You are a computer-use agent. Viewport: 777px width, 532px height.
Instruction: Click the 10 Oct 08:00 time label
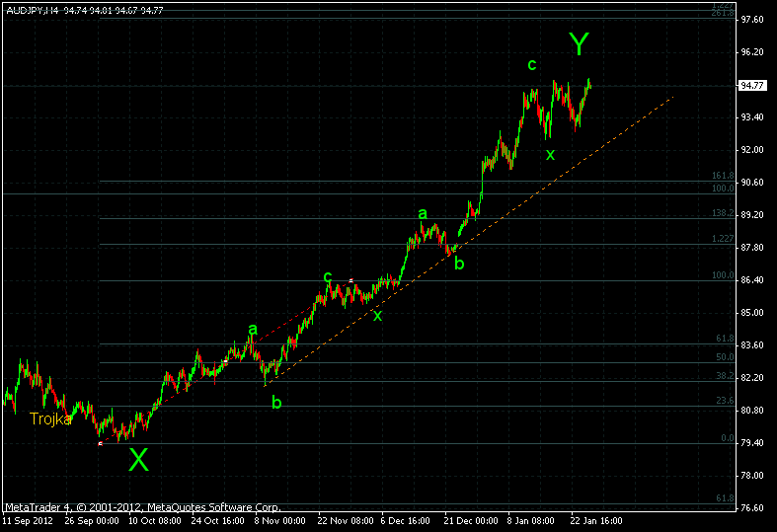coord(155,521)
